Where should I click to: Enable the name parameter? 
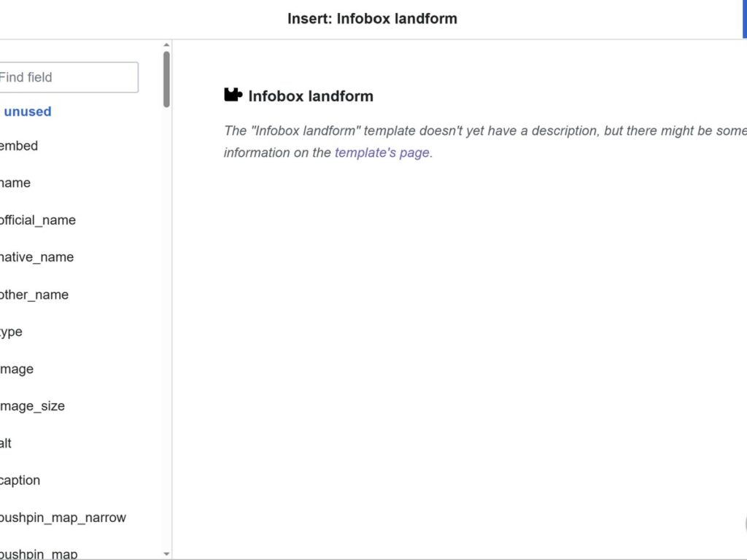[x=15, y=183]
